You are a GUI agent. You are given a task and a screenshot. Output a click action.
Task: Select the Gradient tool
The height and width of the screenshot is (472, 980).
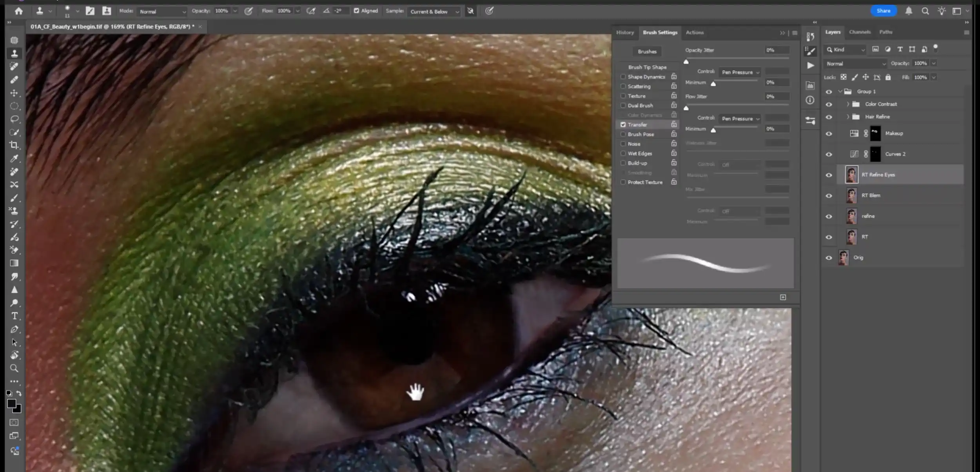click(x=14, y=263)
